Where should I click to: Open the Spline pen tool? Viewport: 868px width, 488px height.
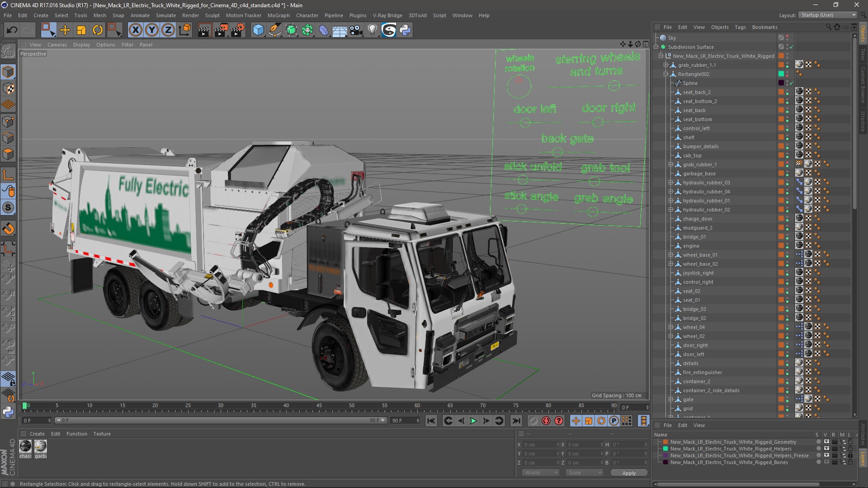[275, 30]
